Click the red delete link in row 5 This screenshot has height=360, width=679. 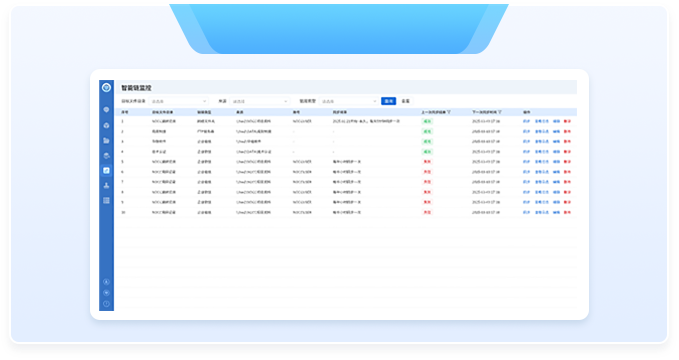pyautogui.click(x=567, y=162)
